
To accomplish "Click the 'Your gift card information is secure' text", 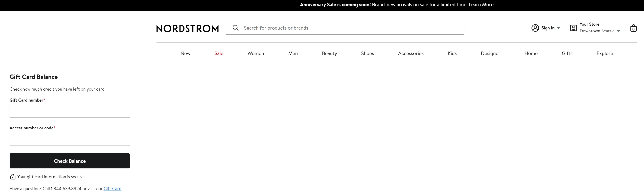I will tap(51, 177).
